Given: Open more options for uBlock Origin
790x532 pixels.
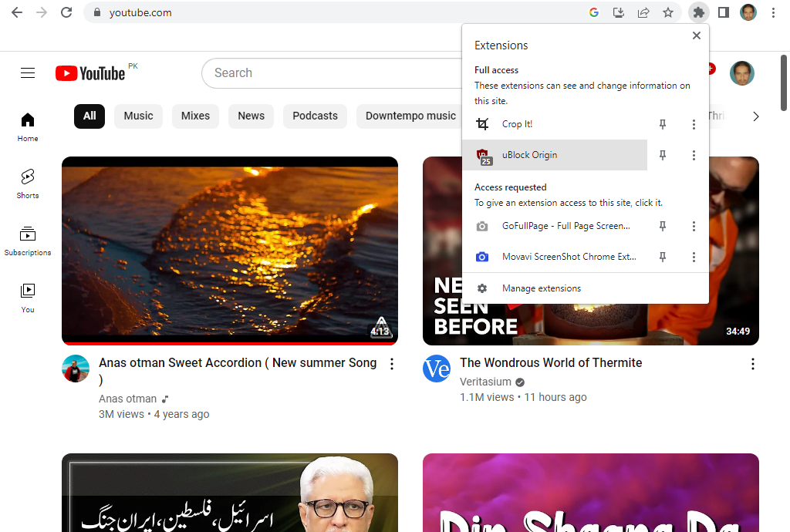Looking at the screenshot, I should [x=694, y=155].
